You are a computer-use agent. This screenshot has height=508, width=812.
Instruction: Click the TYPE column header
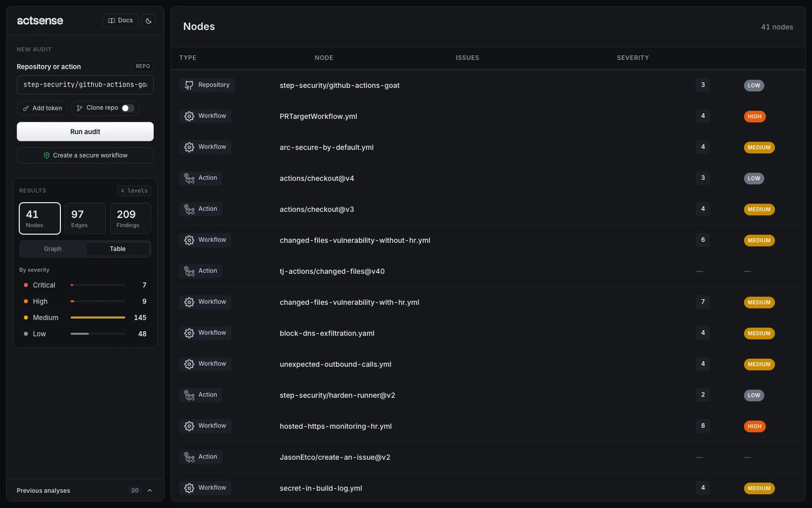[x=188, y=58]
